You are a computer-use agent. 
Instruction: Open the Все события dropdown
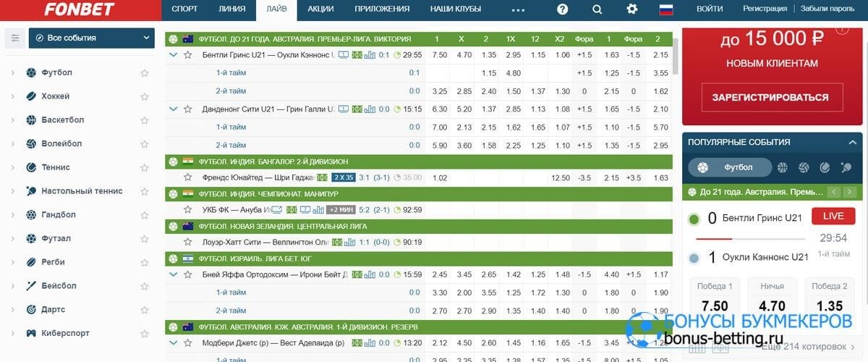(92, 38)
